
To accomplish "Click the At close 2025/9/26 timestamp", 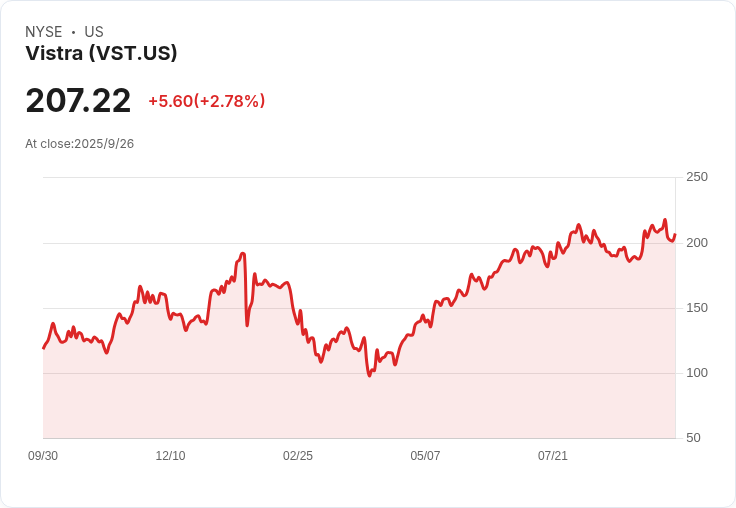I will click(x=79, y=144).
